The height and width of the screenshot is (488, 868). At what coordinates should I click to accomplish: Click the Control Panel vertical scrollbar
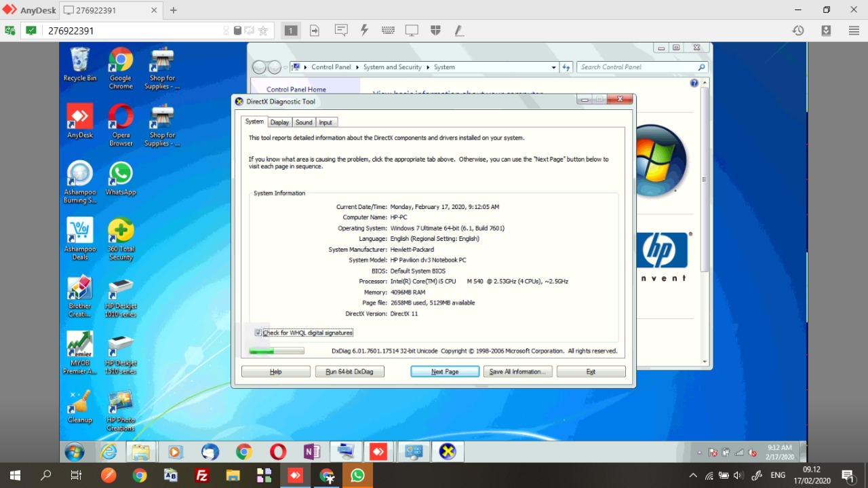point(705,223)
